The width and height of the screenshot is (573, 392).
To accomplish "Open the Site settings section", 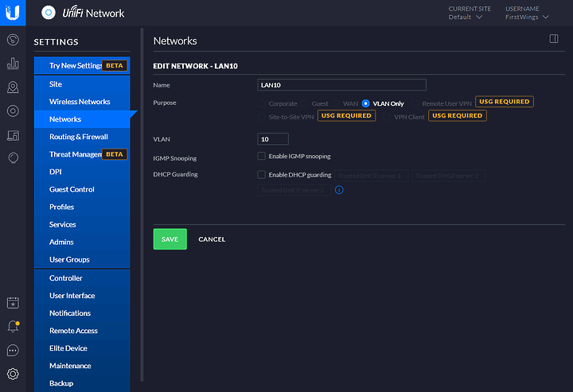I will point(82,84).
